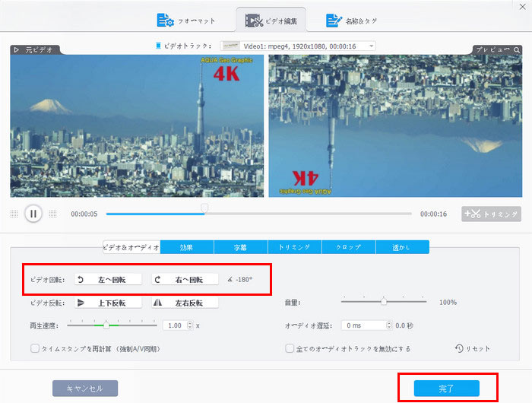
Task: Click the 完了 done button
Action: pyautogui.click(x=446, y=389)
